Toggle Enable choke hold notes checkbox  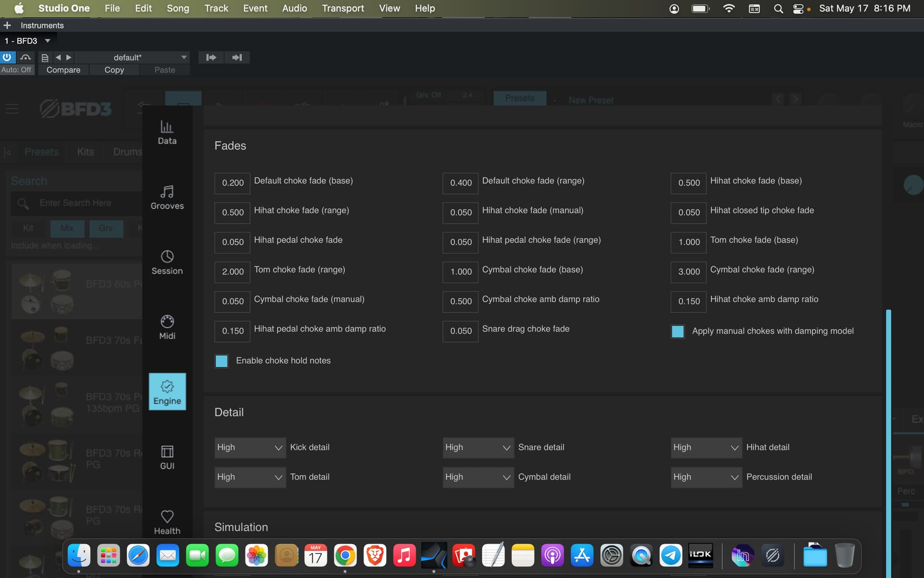point(221,361)
